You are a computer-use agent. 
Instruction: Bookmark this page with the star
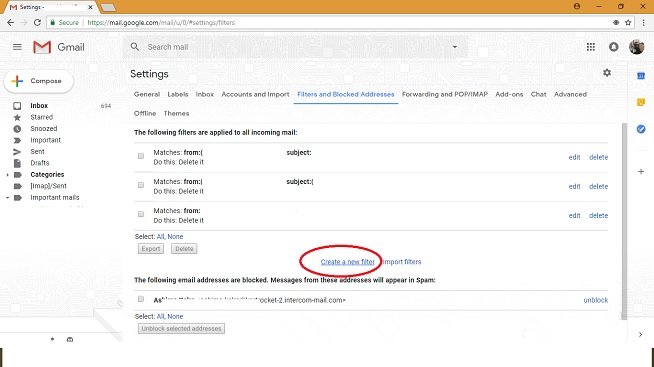[628, 23]
